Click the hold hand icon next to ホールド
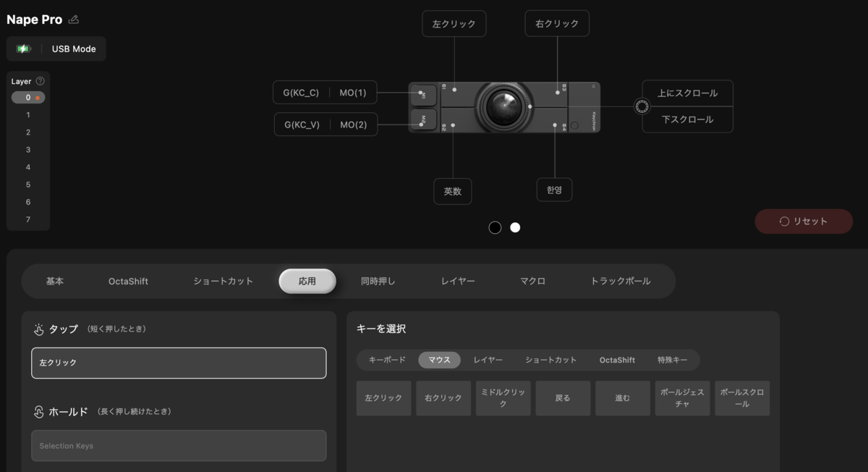 39,412
